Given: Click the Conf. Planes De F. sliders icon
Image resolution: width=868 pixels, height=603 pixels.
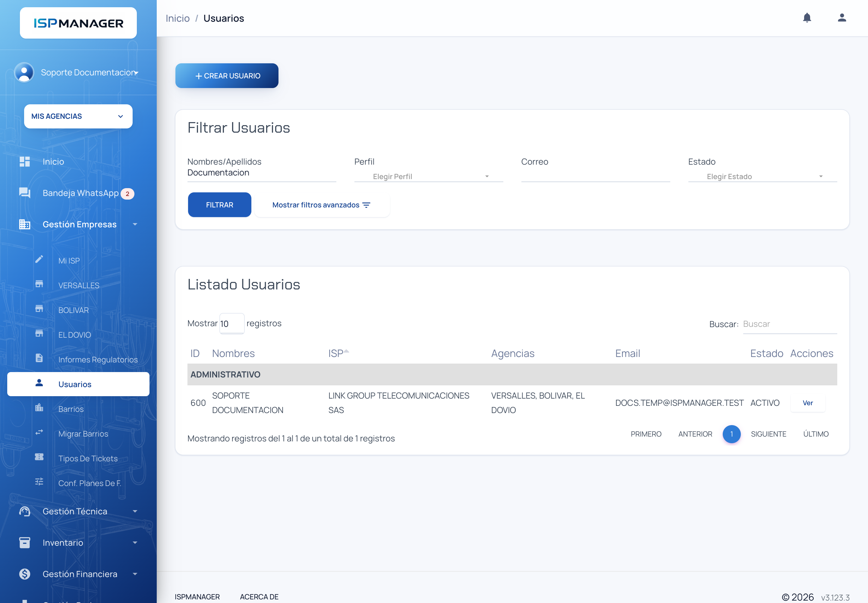Looking at the screenshot, I should coord(39,482).
